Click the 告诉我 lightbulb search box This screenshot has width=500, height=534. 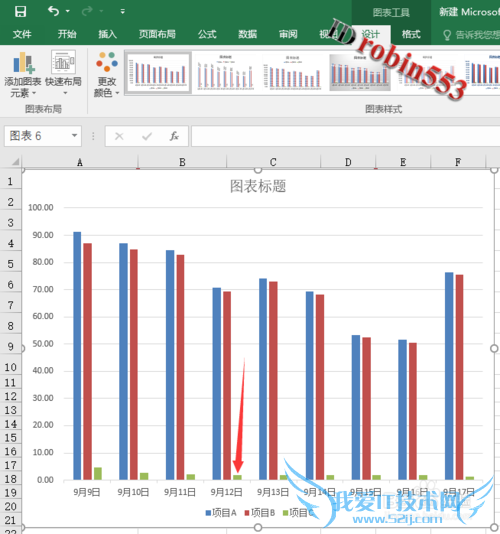[472, 35]
